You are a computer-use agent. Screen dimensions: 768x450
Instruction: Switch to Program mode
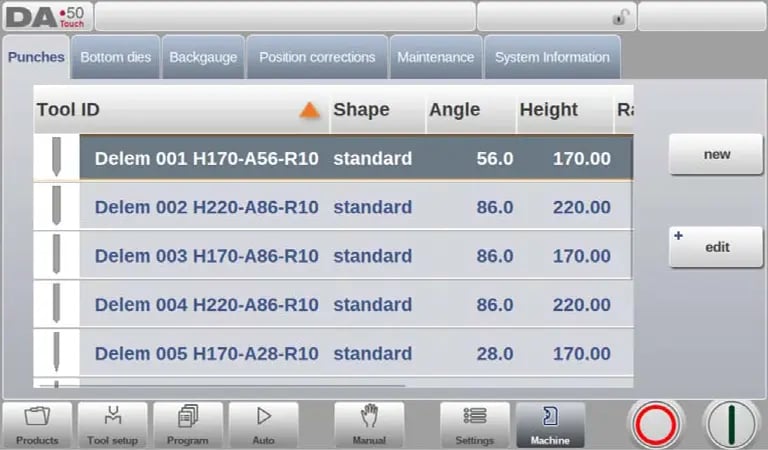[x=187, y=425]
